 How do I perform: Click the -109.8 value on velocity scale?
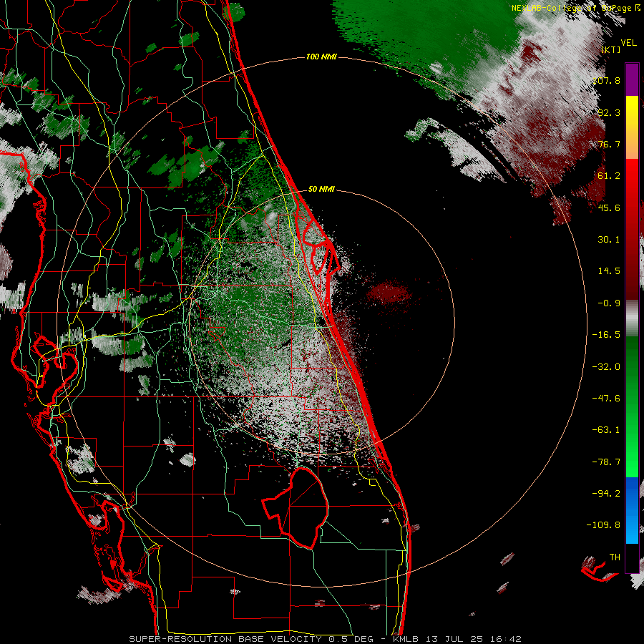(603, 525)
